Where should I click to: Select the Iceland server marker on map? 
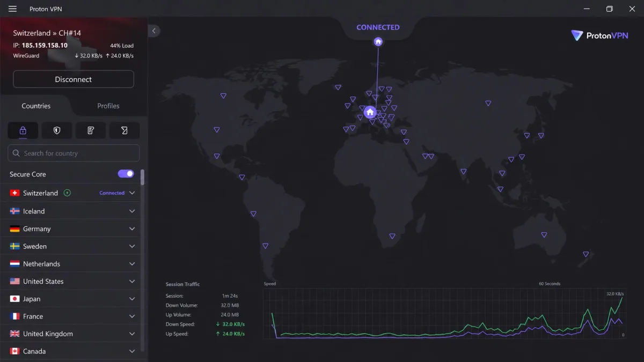pyautogui.click(x=338, y=87)
